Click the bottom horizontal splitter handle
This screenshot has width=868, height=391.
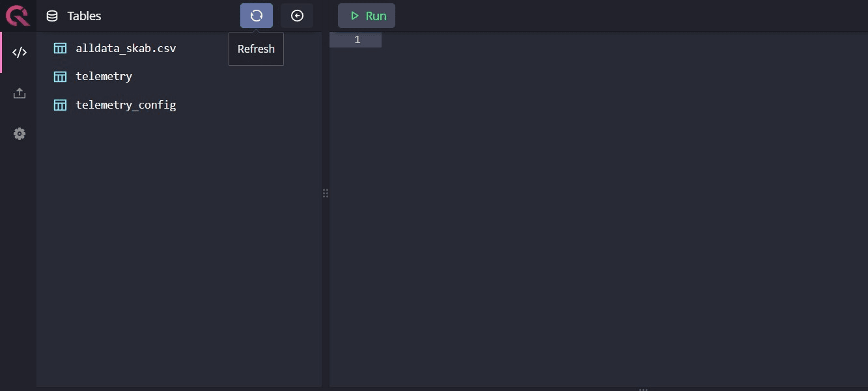point(643,389)
